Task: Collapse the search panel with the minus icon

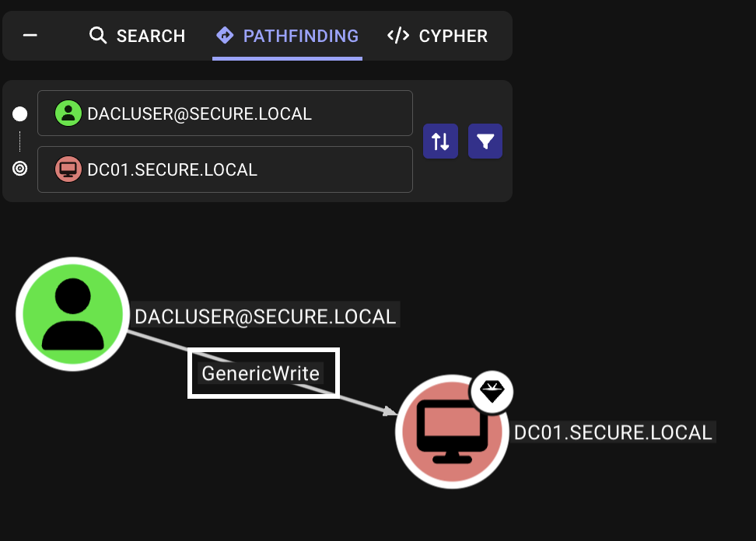Action: pyautogui.click(x=30, y=36)
